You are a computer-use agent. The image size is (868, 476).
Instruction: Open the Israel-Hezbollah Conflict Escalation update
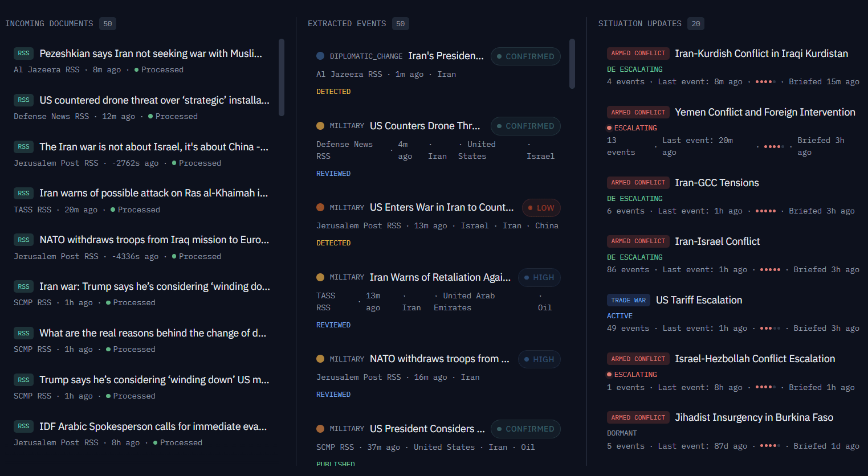pos(755,359)
